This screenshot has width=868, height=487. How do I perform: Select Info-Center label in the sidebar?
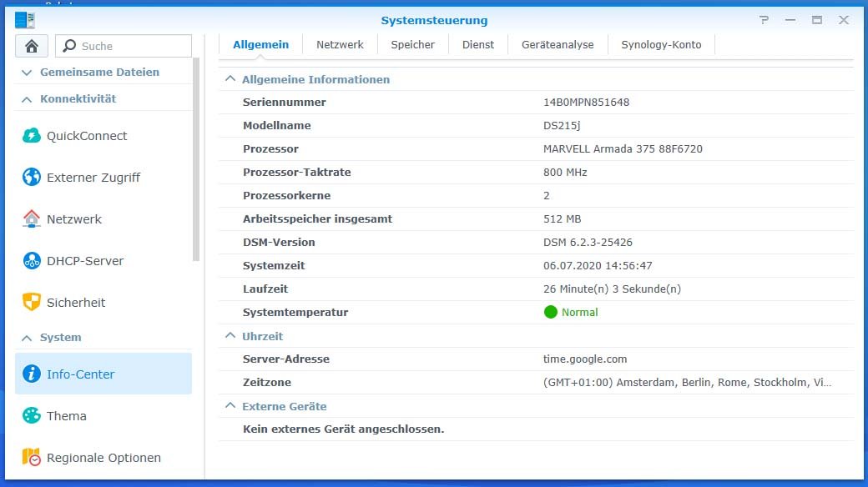pos(81,374)
